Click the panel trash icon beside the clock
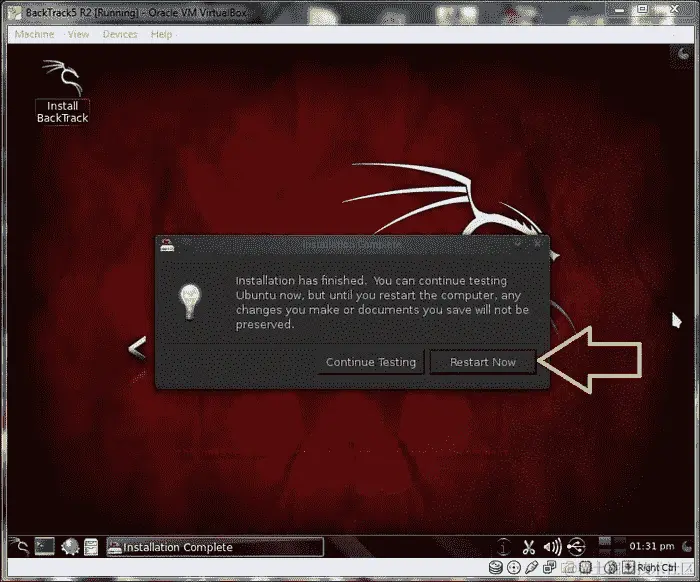The height and width of the screenshot is (582, 700). 687,546
